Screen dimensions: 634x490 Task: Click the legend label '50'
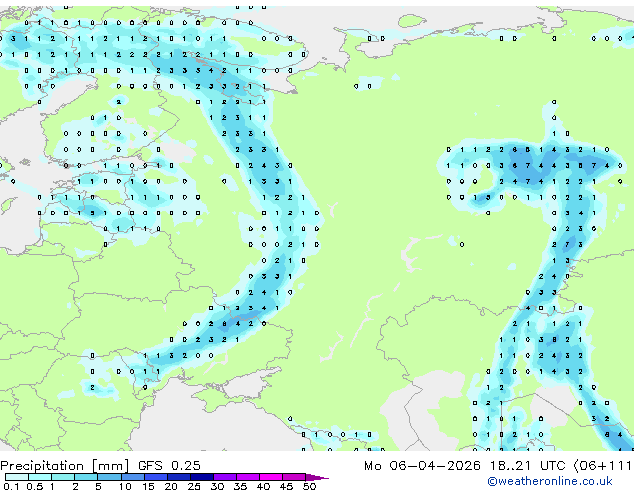click(x=309, y=486)
